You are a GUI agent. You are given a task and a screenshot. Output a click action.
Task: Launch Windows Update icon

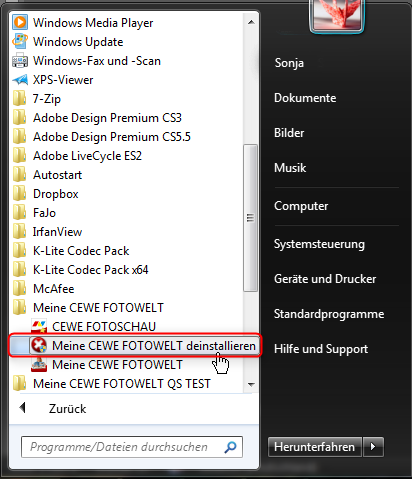[20, 42]
